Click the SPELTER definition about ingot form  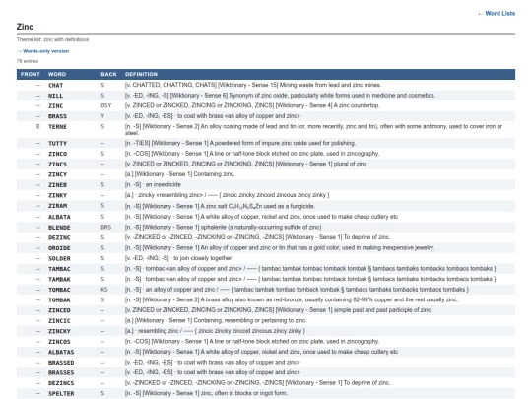click(206, 393)
